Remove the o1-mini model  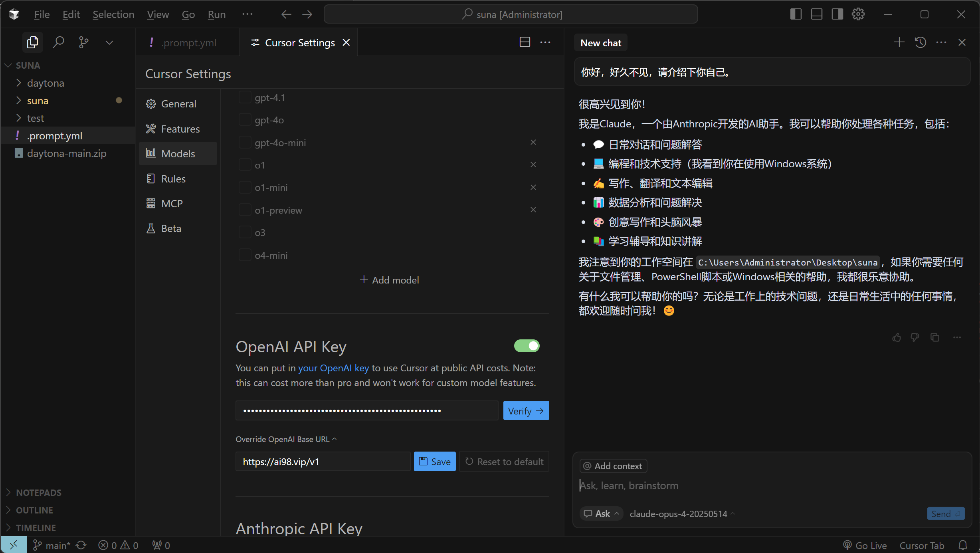tap(533, 187)
